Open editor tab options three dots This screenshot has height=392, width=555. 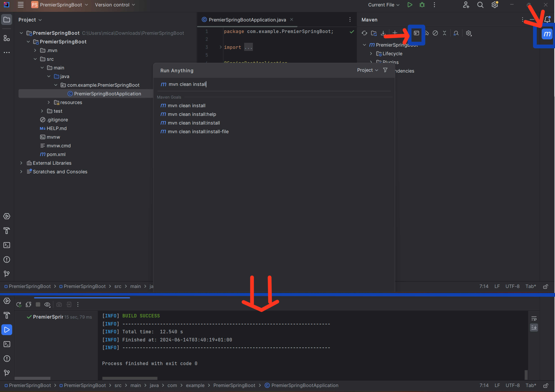[x=350, y=20]
